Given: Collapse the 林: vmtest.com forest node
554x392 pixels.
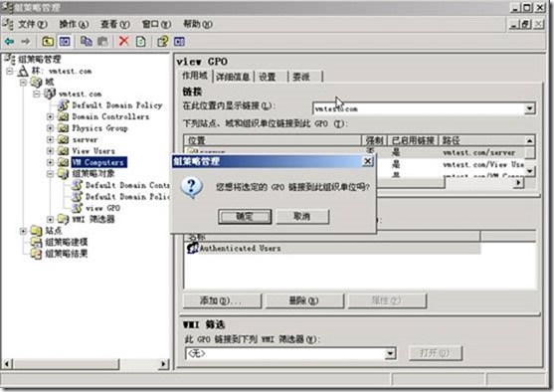Looking at the screenshot, I should point(10,71).
